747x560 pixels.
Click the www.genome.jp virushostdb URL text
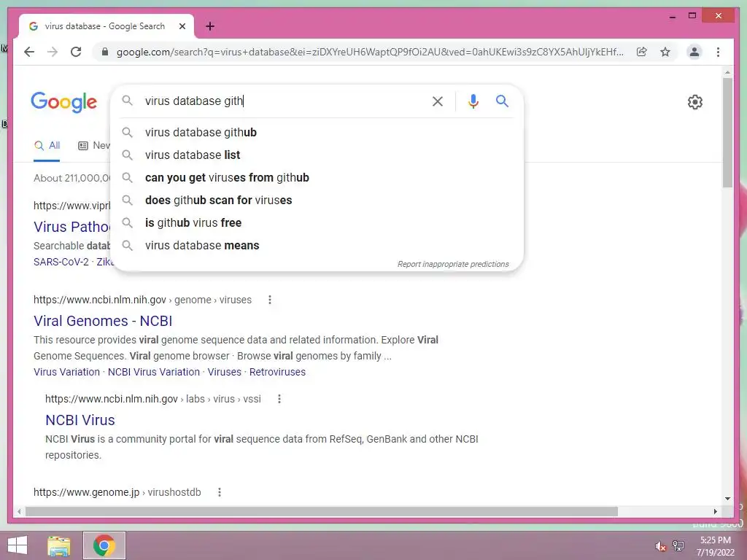[x=117, y=492]
